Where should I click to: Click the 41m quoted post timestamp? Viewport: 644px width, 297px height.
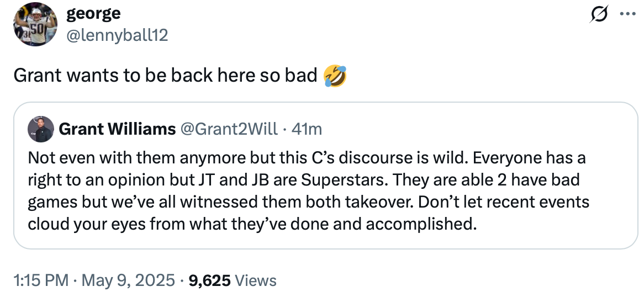click(305, 129)
